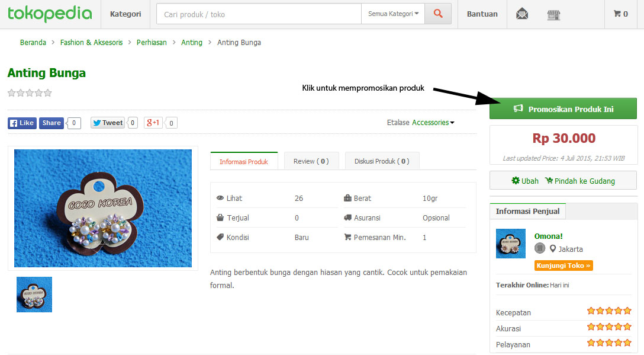
Task: Click the Last updated Price timestamp
Action: pyautogui.click(x=563, y=158)
